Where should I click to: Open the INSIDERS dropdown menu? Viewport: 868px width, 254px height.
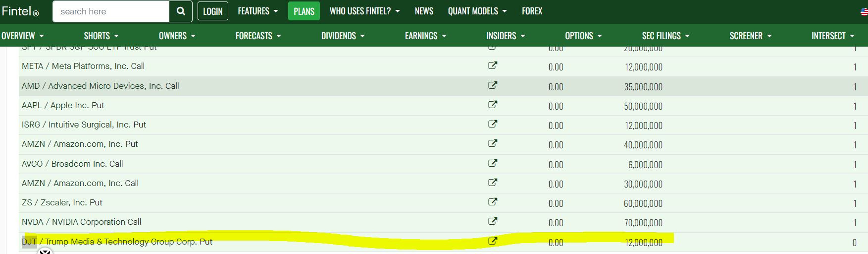506,36
